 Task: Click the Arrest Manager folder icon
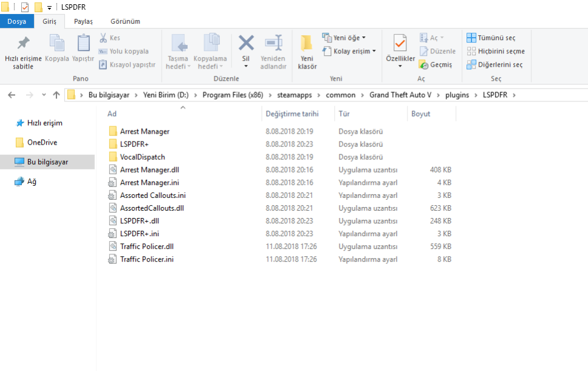pos(113,131)
